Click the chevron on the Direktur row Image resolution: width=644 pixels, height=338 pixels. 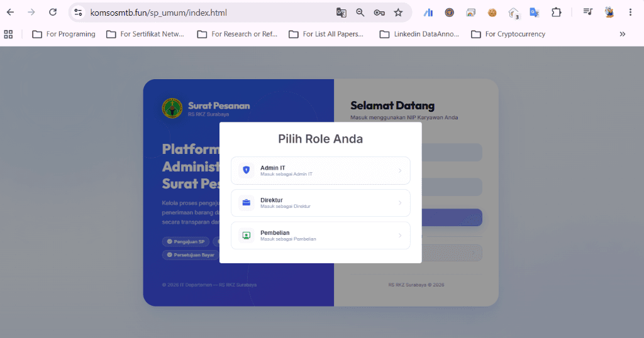(400, 203)
